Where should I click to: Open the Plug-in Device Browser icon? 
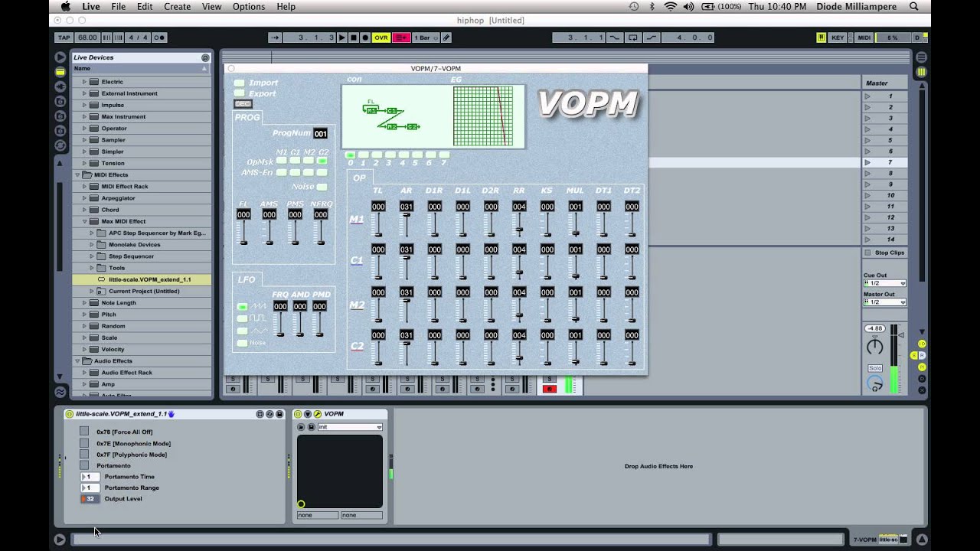[60, 86]
